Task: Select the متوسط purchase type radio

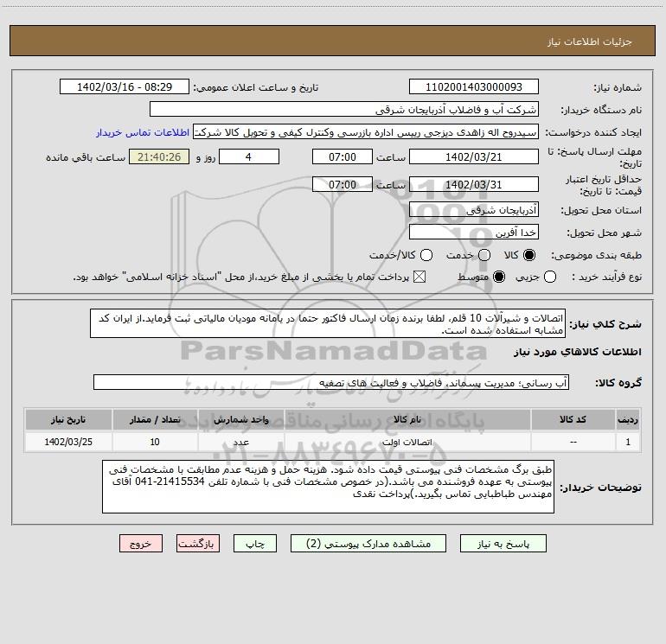Action: 499,277
